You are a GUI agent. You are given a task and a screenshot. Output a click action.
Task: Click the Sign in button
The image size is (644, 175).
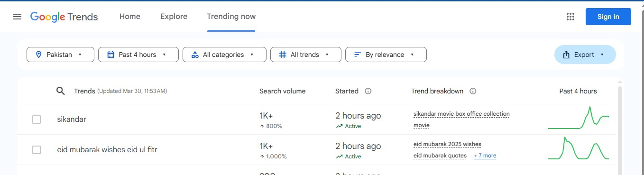coord(608,17)
